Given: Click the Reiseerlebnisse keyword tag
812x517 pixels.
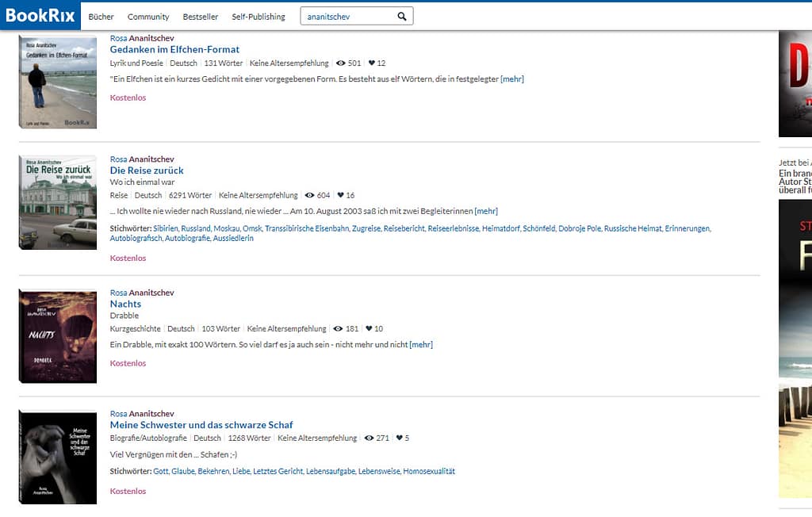Looking at the screenshot, I should pos(454,228).
